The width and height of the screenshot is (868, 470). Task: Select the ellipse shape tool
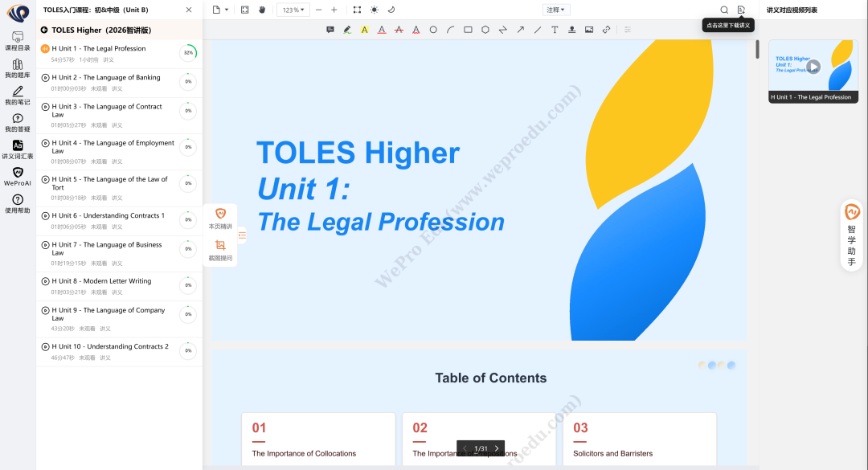(x=433, y=30)
